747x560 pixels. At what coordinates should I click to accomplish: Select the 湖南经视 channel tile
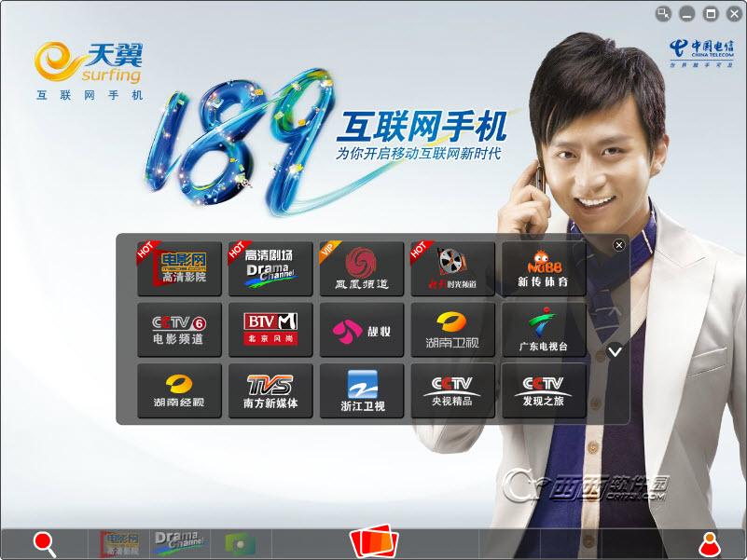(x=179, y=391)
